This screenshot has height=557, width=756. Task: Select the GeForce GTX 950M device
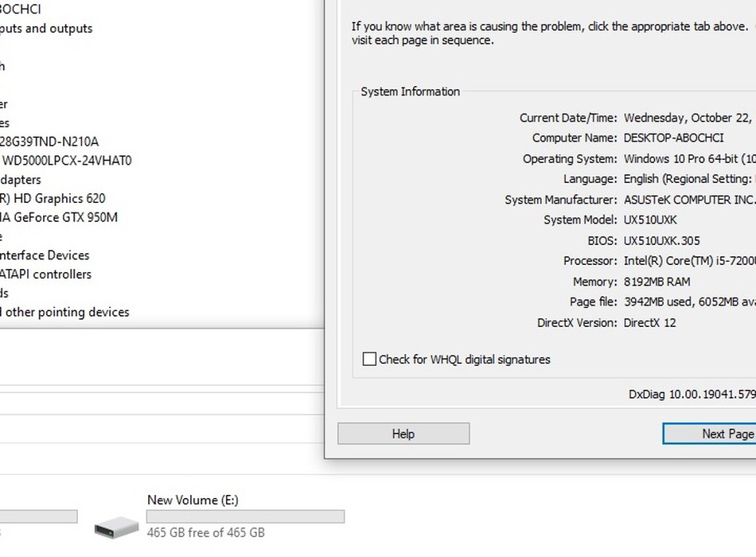point(59,217)
